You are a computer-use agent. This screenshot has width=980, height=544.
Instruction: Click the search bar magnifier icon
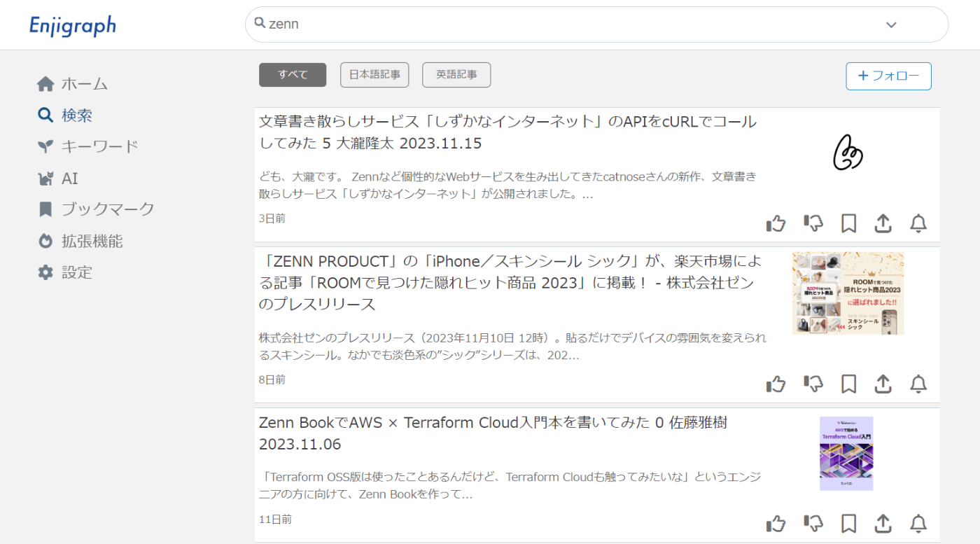pos(260,23)
